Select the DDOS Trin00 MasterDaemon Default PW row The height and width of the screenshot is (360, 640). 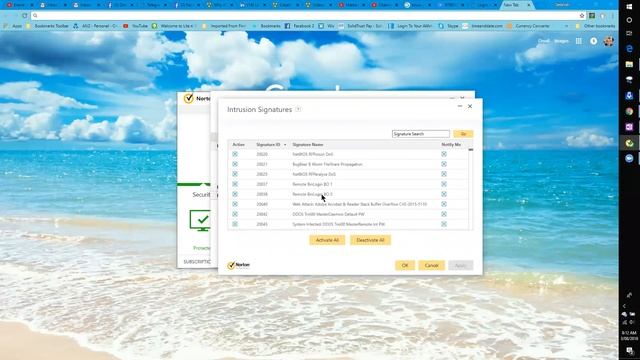coord(348,214)
